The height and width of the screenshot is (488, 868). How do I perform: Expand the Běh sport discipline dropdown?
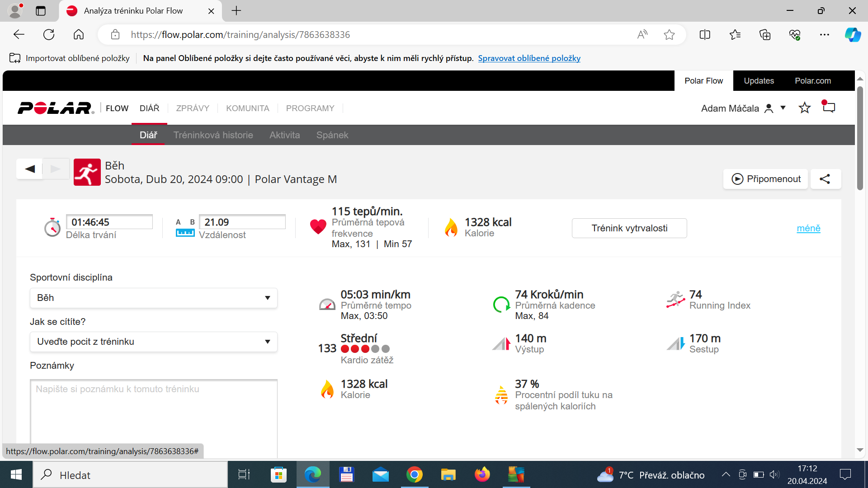[154, 298]
